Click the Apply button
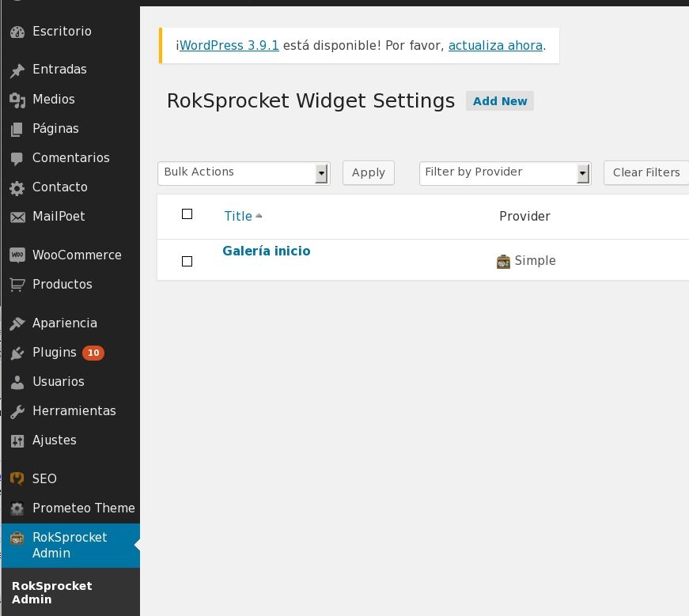This screenshot has width=689, height=616. pos(368,172)
